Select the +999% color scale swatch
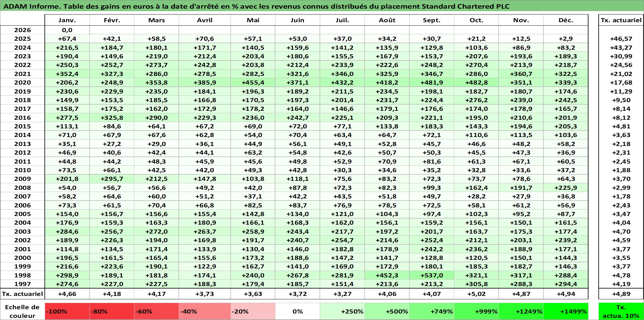The width and height of the screenshot is (644, 320). click(x=477, y=311)
